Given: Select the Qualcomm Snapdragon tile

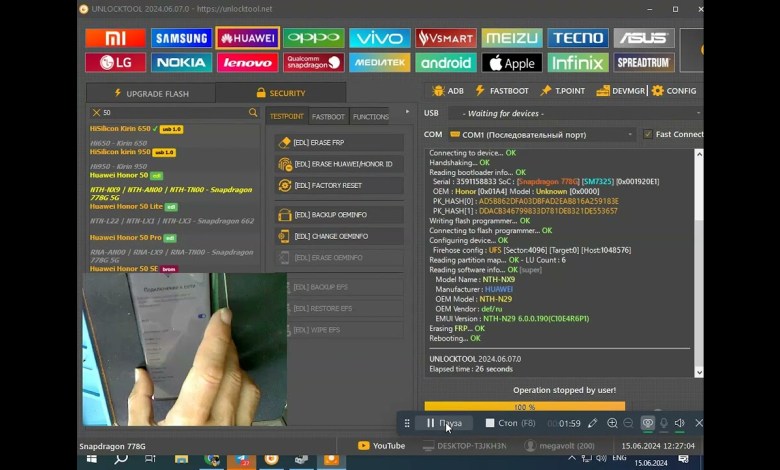Looking at the screenshot, I should 313,63.
